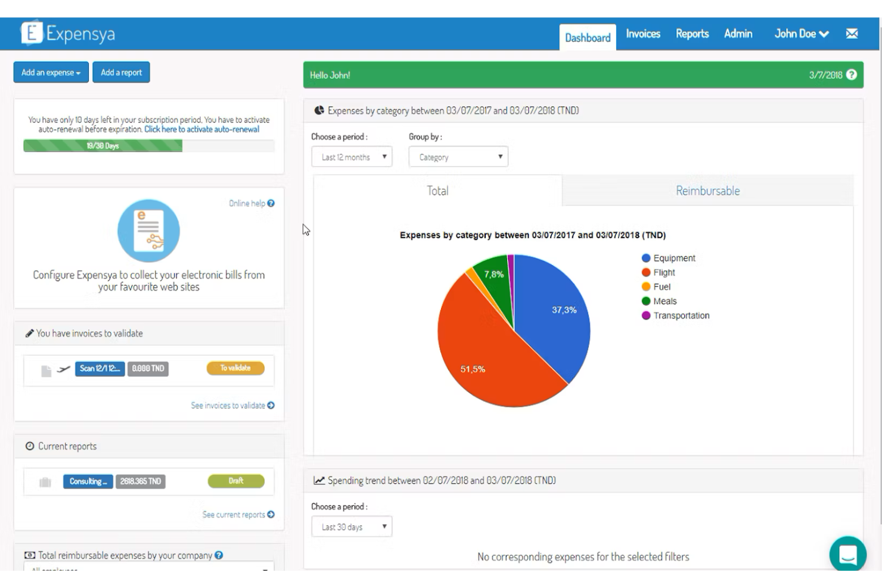882x588 pixels.
Task: Open the Online help link
Action: tap(247, 203)
